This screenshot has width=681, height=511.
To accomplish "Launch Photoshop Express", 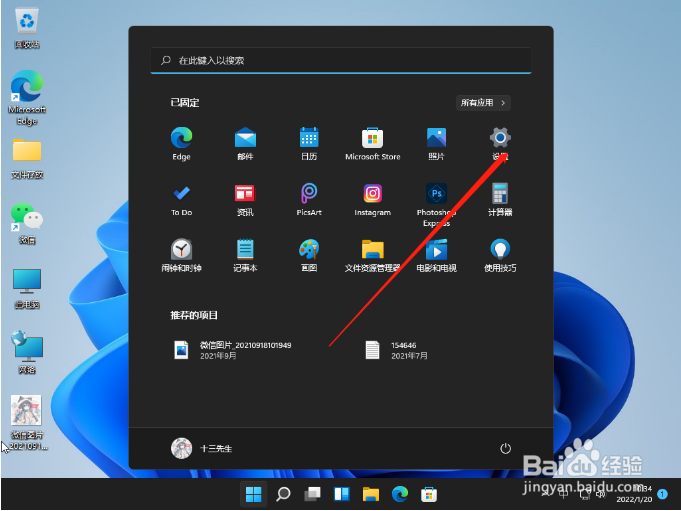I will pyautogui.click(x=436, y=204).
